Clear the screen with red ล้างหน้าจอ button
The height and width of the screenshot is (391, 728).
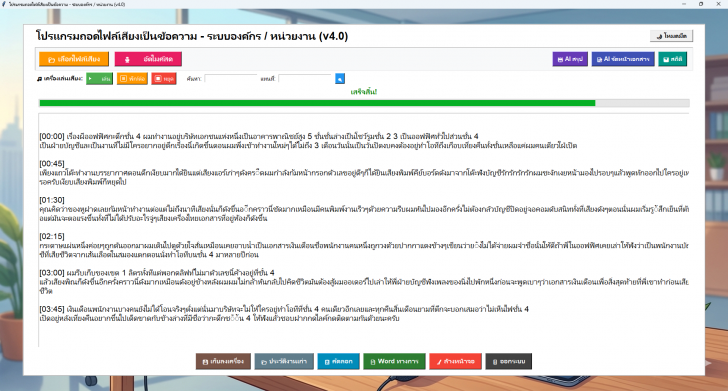point(455,361)
